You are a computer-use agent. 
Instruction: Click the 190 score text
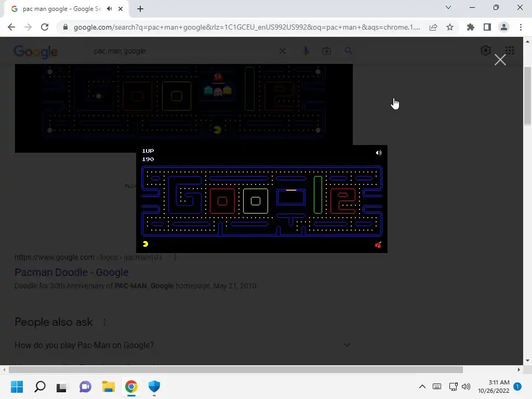coord(148,159)
